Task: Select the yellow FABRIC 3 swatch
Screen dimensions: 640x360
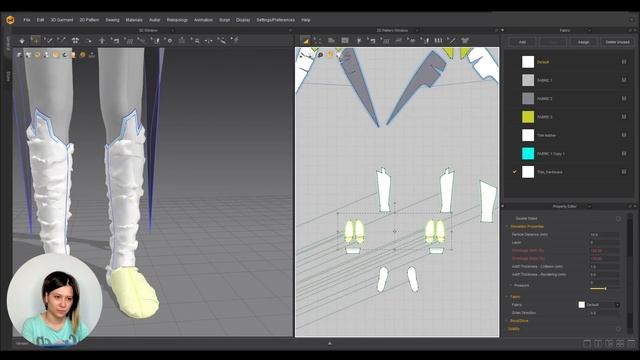Action: [528, 117]
